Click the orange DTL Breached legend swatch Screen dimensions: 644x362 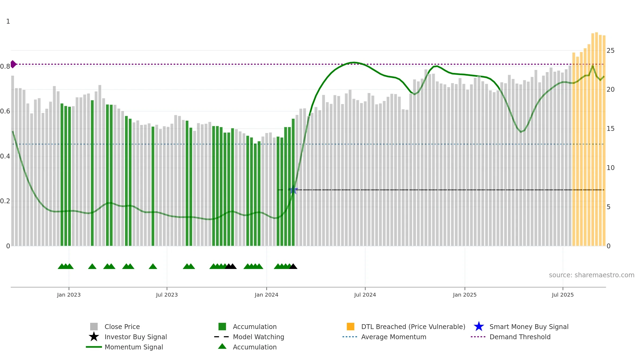(x=350, y=327)
